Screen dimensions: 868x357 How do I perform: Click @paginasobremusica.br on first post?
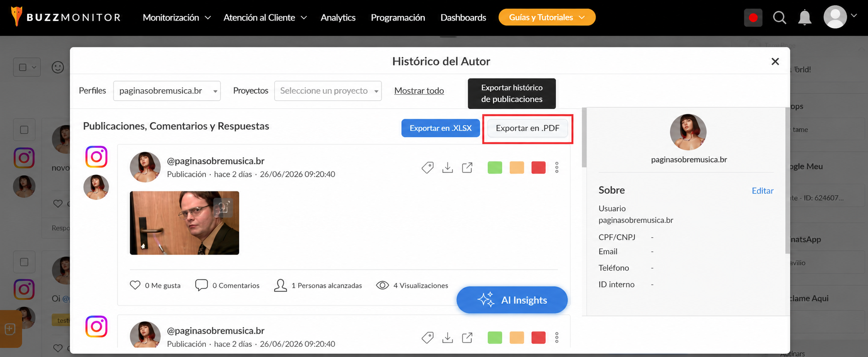pyautogui.click(x=216, y=161)
